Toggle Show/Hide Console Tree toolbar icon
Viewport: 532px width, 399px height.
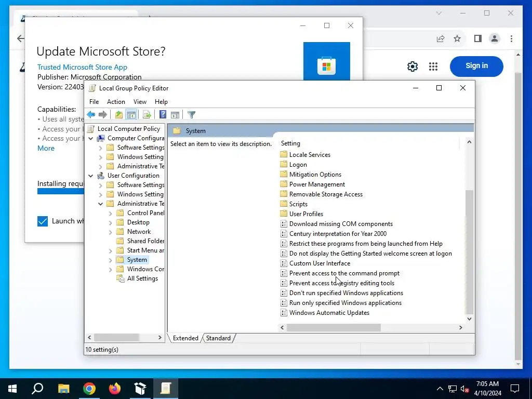pos(131,115)
